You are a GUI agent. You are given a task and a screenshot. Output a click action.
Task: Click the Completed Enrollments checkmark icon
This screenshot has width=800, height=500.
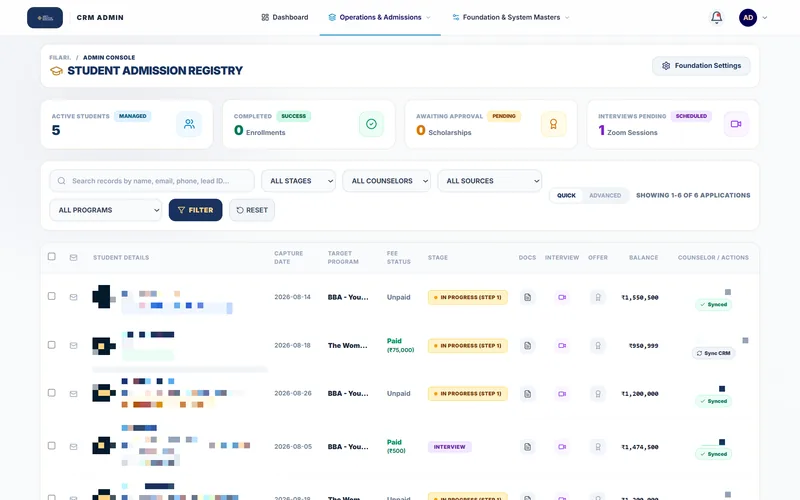(371, 124)
